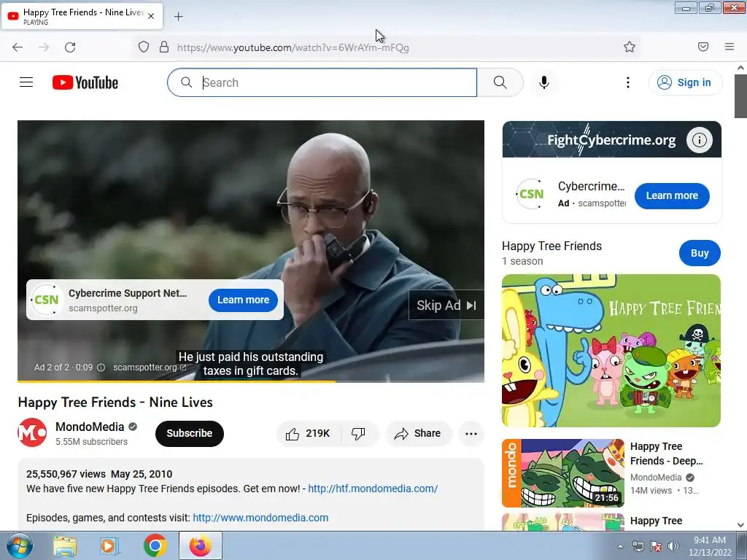Open Happy Tree Friends - Deep video thumbnail
Image resolution: width=747 pixels, height=560 pixels.
pyautogui.click(x=562, y=472)
